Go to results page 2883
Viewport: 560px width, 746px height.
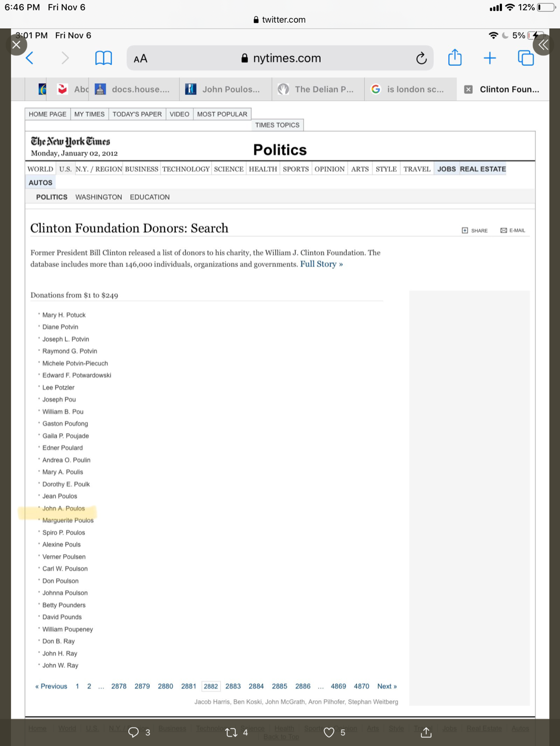[233, 686]
